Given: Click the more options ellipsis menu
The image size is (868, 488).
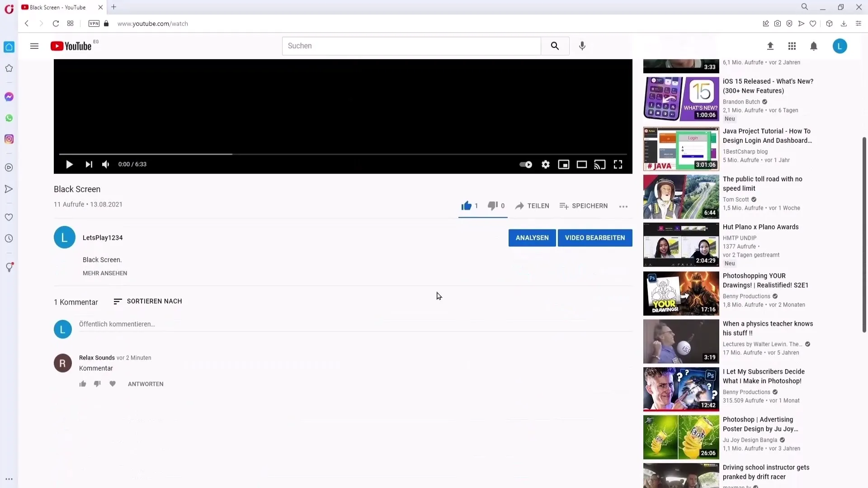Looking at the screenshot, I should (x=623, y=206).
